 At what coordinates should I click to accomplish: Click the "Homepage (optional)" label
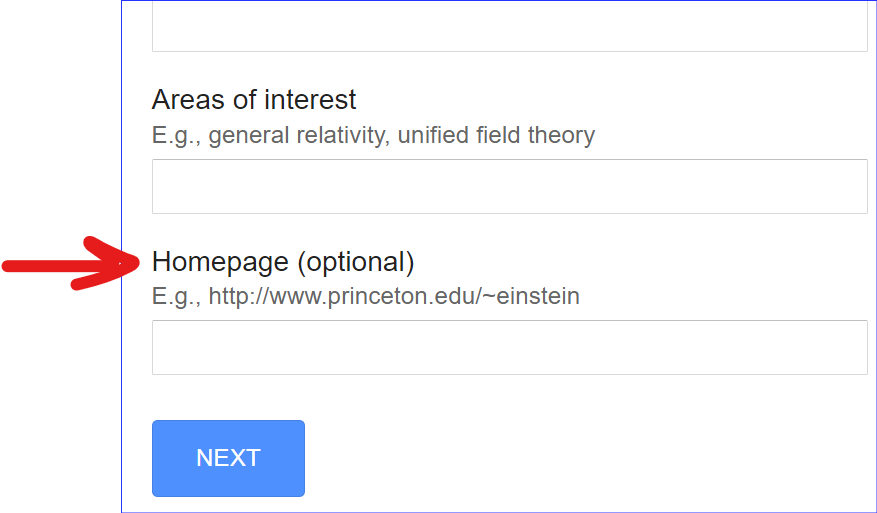click(x=283, y=262)
